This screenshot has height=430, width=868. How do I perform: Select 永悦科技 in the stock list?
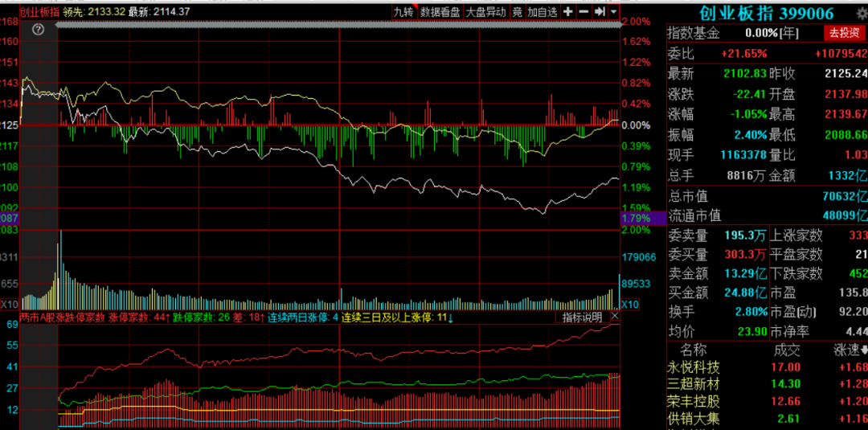point(694,367)
